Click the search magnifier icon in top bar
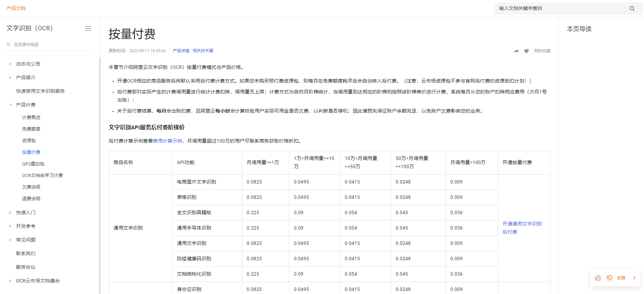644x294 pixels. [x=632, y=9]
